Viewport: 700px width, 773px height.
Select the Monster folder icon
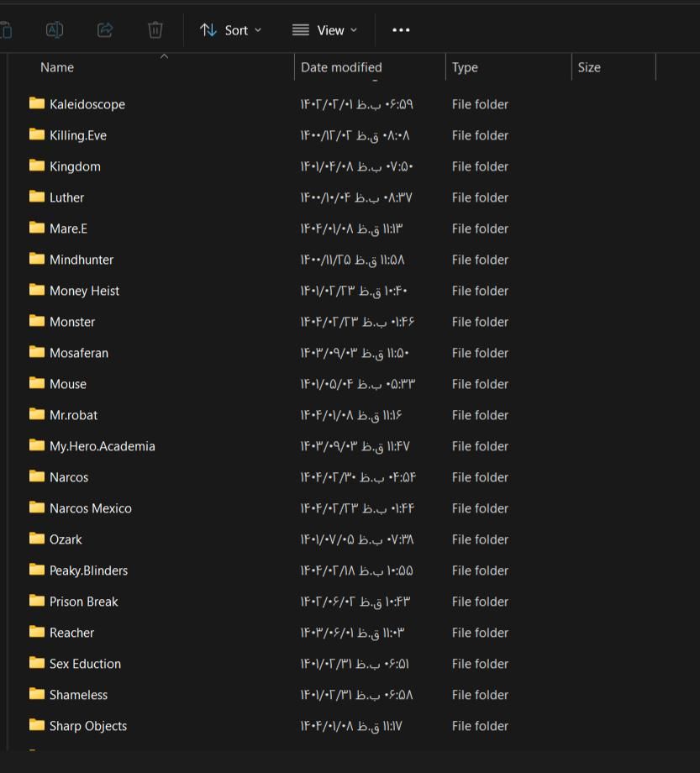37,320
